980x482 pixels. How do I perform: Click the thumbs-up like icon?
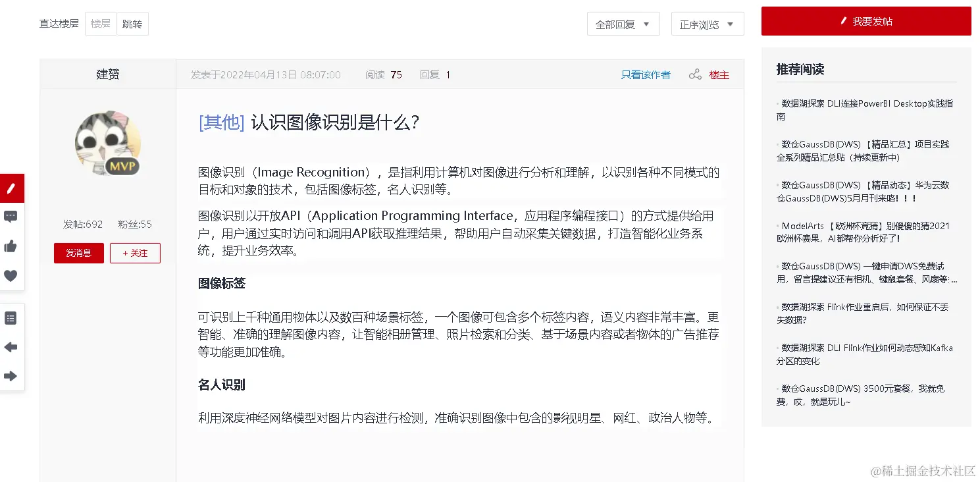(x=11, y=246)
